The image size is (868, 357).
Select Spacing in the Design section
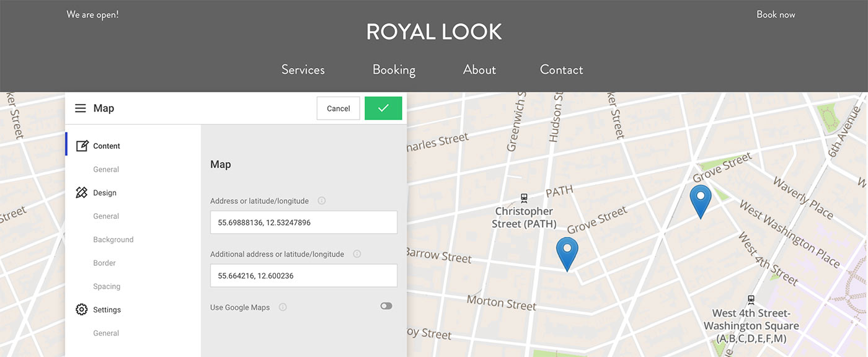tap(107, 286)
